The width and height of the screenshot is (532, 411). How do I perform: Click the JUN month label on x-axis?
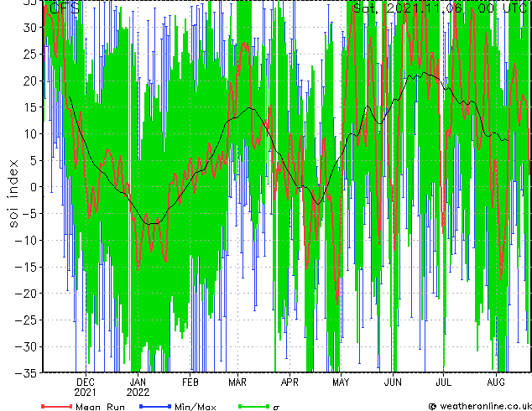click(x=393, y=382)
